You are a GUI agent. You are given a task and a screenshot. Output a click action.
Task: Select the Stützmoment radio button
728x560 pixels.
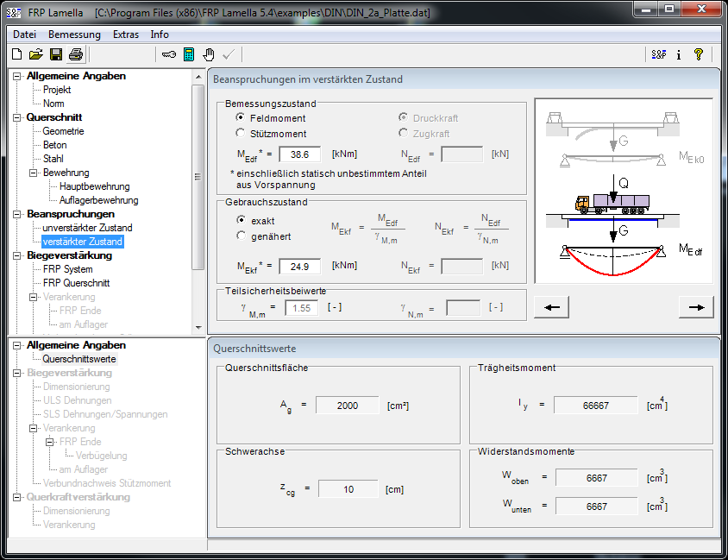241,134
